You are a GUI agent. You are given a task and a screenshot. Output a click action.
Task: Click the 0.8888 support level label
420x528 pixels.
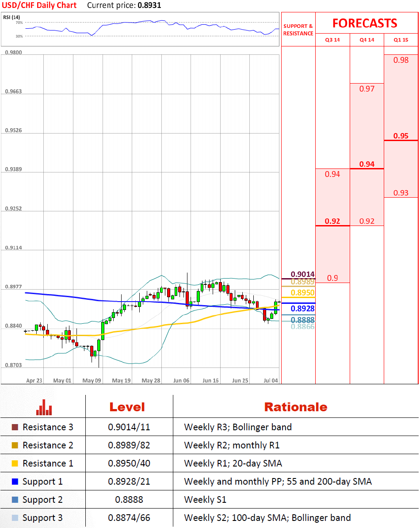(302, 320)
